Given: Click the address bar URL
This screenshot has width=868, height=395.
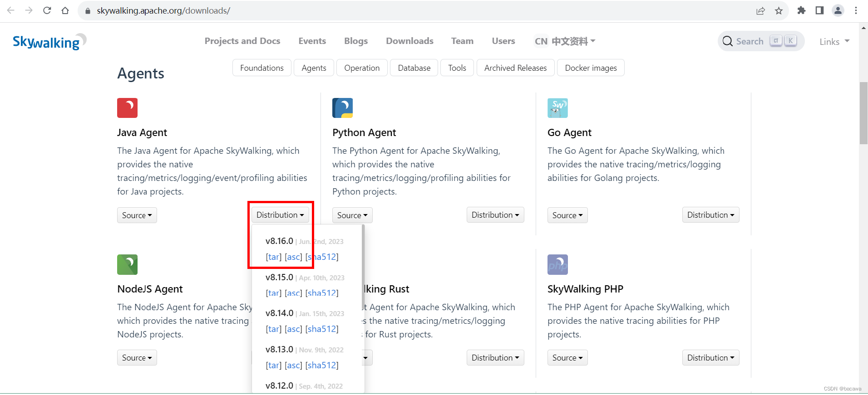Looking at the screenshot, I should tap(163, 10).
